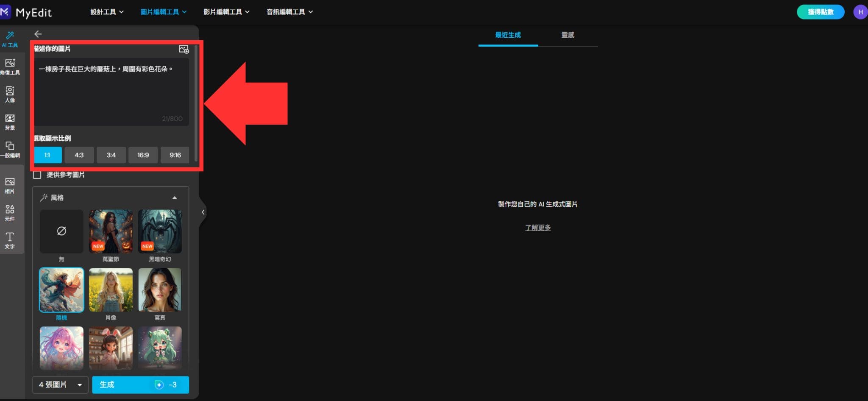This screenshot has width=868, height=401.
Task: Open the 音訊編輯工具 dropdown menu
Action: 290,12
